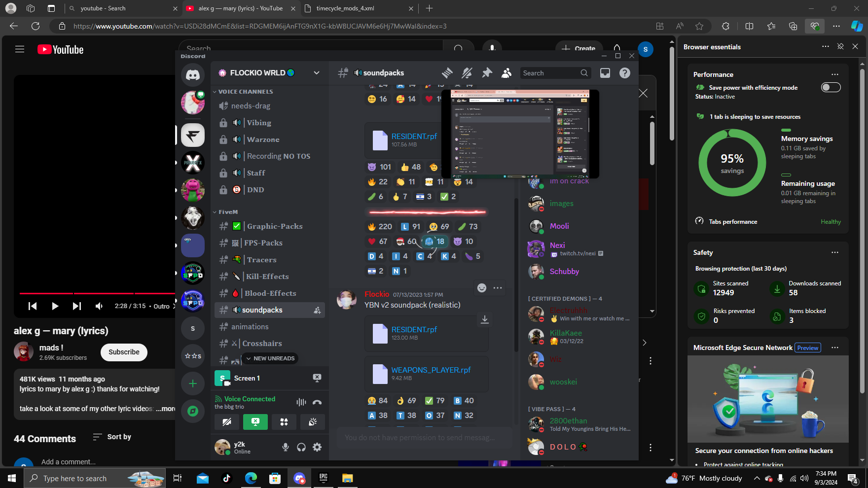Skip to next video in playlist
The height and width of the screenshot is (488, 868).
pos(77,306)
